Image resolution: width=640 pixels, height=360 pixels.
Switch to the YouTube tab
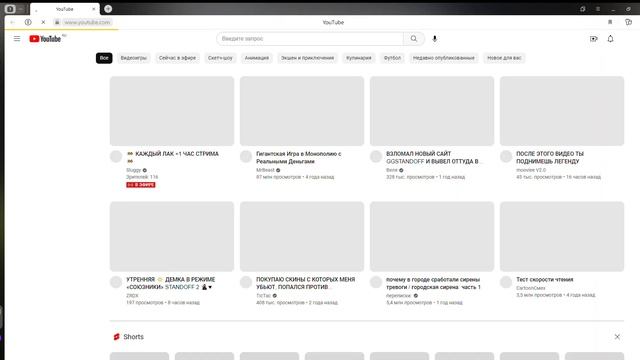[64, 9]
